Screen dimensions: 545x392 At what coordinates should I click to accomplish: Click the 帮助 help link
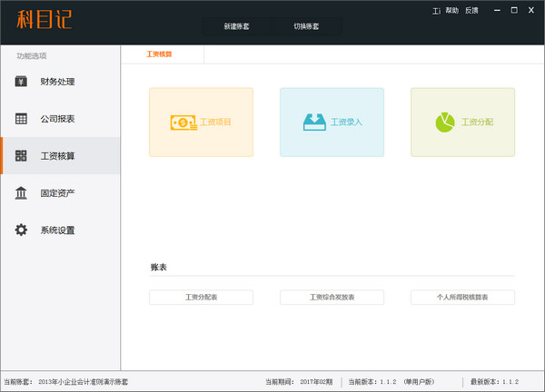click(x=451, y=11)
